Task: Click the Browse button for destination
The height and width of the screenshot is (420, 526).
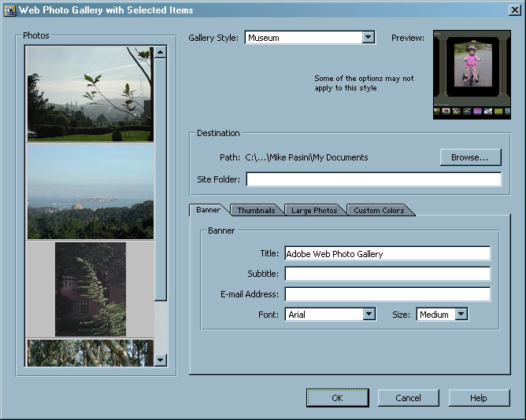Action: (x=469, y=157)
